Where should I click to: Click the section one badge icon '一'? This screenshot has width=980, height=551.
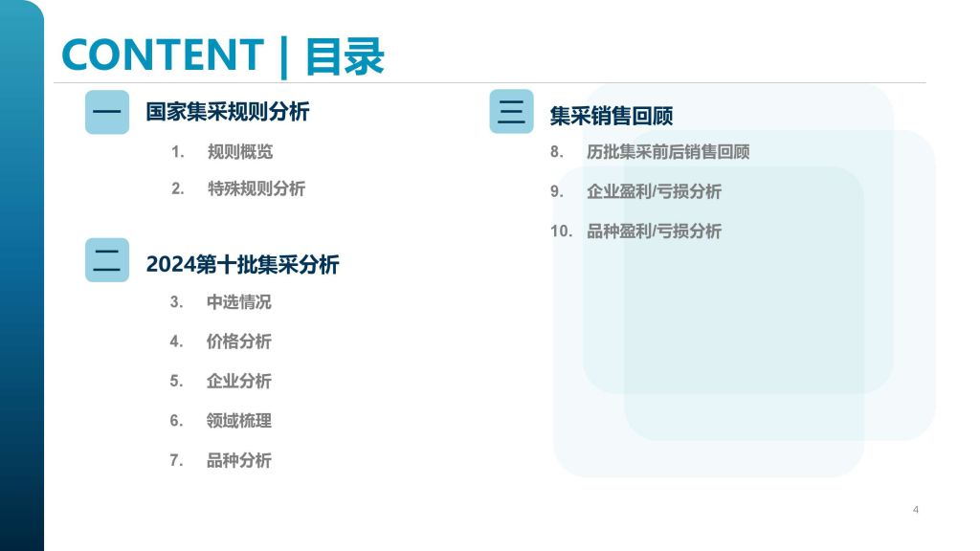(106, 112)
